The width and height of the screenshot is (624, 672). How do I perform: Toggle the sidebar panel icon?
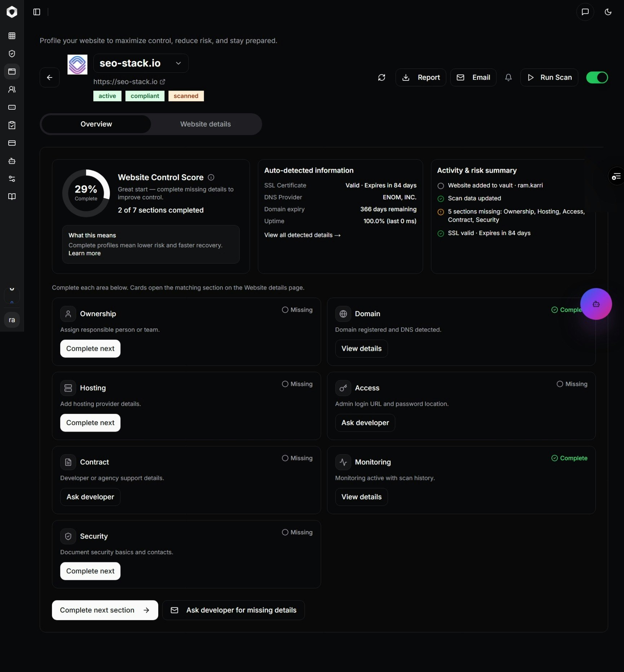[37, 12]
